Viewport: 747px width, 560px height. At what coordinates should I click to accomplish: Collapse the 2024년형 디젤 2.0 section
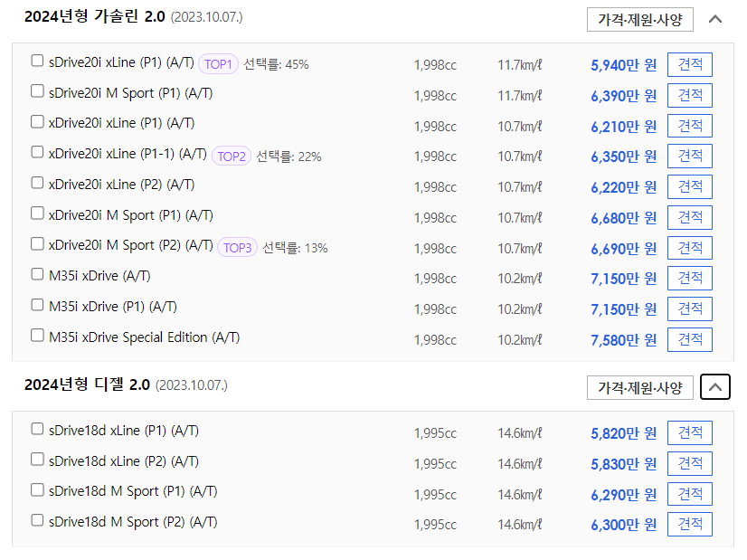[x=715, y=387]
